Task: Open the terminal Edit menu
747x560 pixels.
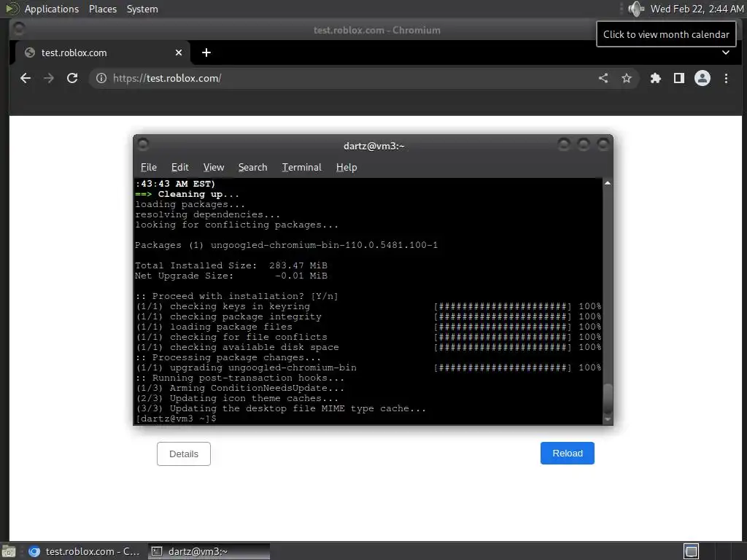Action: click(179, 167)
